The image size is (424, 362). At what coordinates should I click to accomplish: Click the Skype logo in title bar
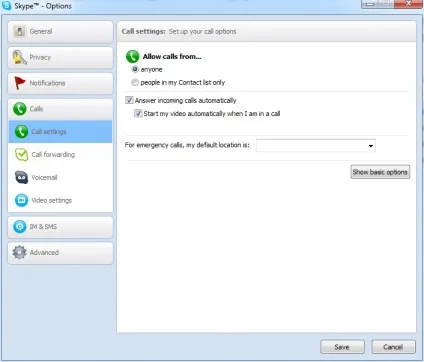pos(6,6)
